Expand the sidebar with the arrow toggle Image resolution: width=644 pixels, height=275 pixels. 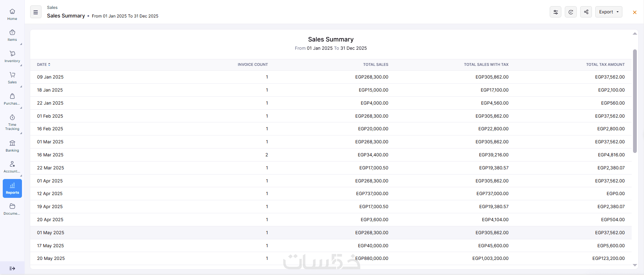pyautogui.click(x=12, y=268)
